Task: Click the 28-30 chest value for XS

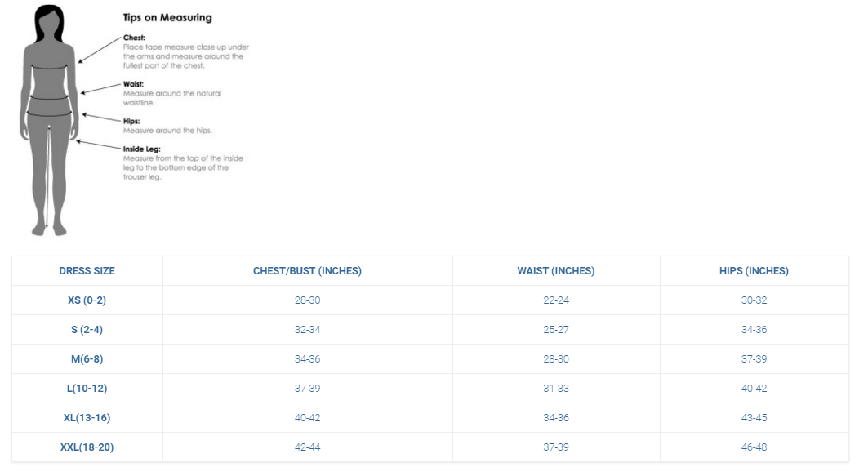Action: point(307,300)
